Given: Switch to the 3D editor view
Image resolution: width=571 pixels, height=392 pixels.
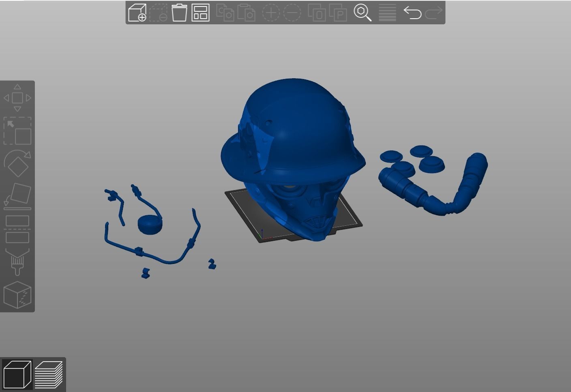Looking at the screenshot, I should [17, 375].
